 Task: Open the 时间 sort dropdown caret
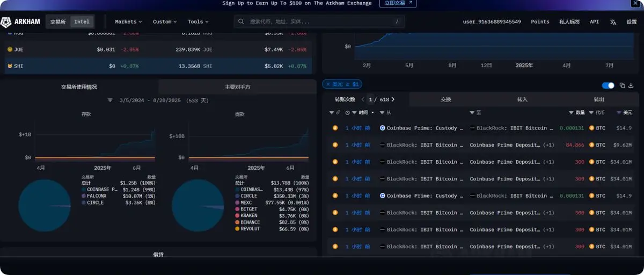point(373,113)
